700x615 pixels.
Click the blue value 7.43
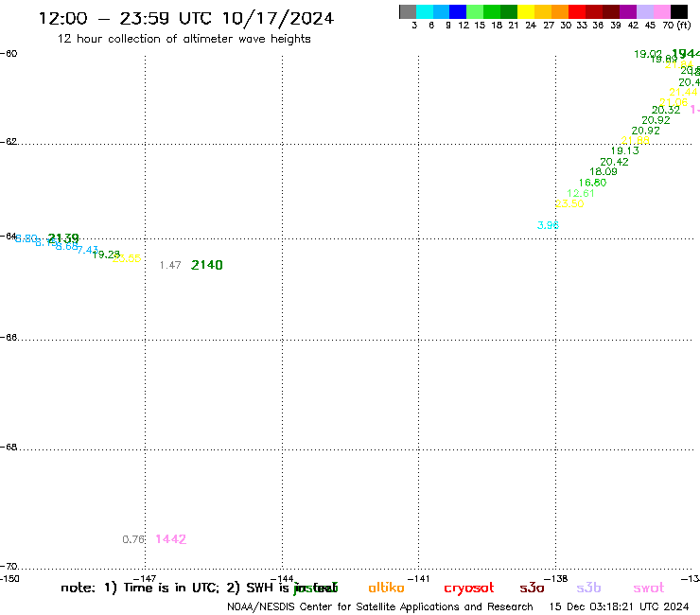[87, 250]
